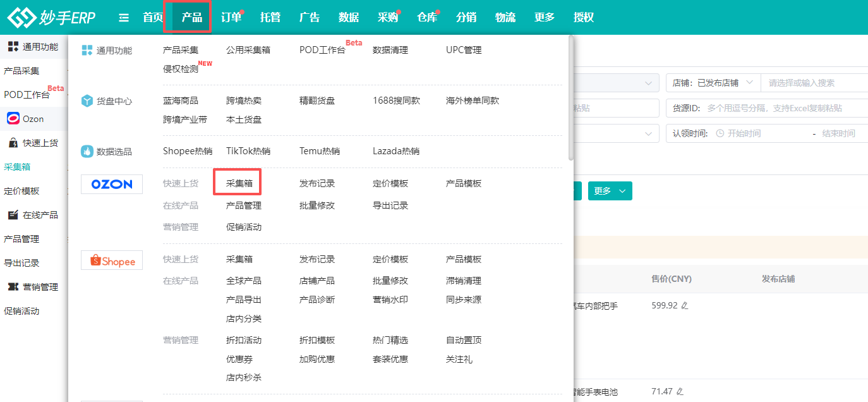Click the OZON logo in the product menu

pyautogui.click(x=112, y=184)
